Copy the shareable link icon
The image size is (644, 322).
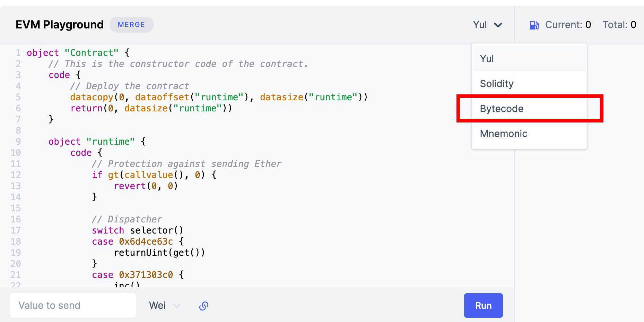[x=204, y=306]
